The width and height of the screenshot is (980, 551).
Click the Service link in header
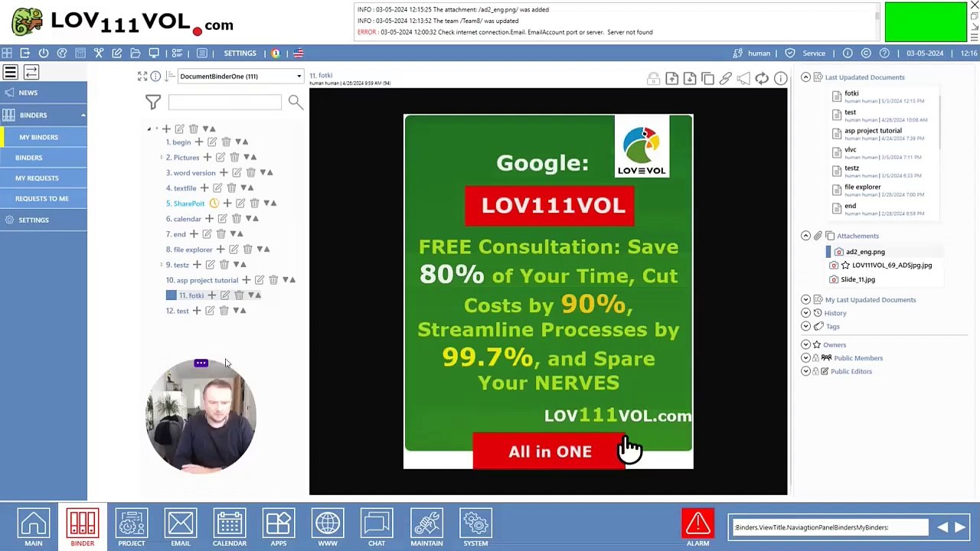(814, 54)
